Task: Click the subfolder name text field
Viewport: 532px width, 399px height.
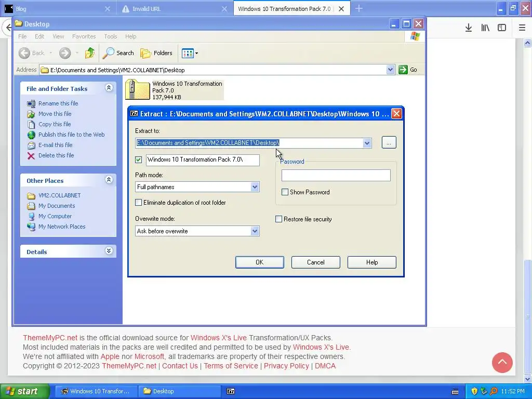Action: 203,160
